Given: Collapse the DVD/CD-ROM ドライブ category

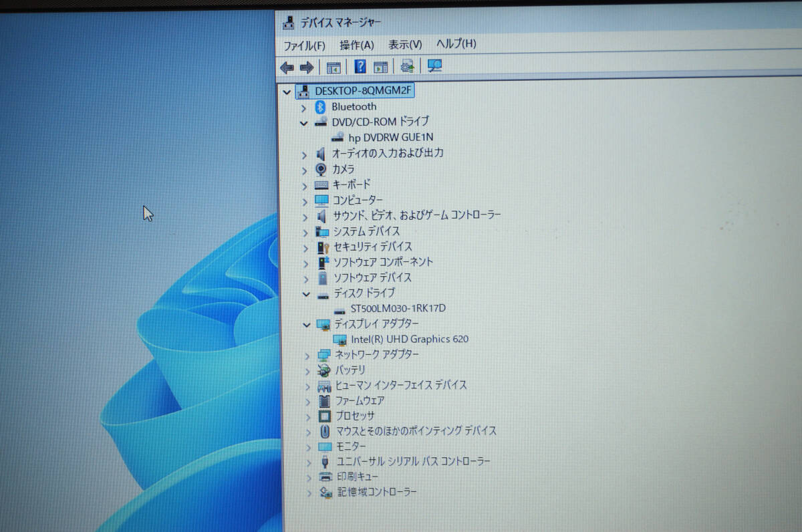Looking at the screenshot, I should tap(304, 122).
